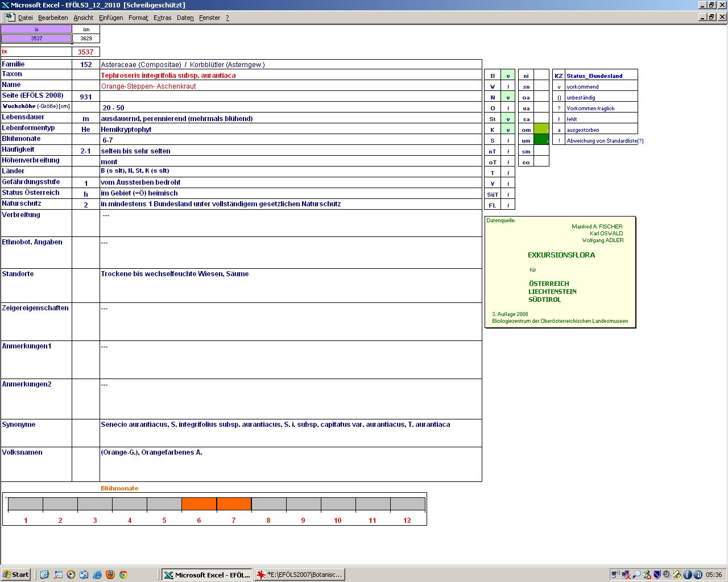Click the EXKURSIONSFLORA title in Datenquelle box
This screenshot has height=582, width=728.
coord(561,255)
